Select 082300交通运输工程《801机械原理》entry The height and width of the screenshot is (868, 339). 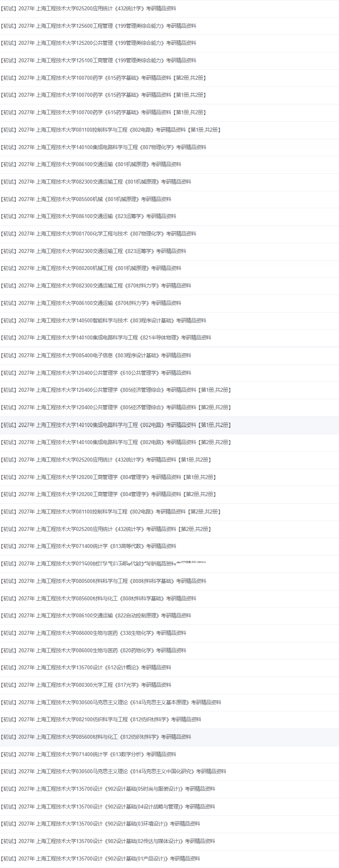point(96,182)
